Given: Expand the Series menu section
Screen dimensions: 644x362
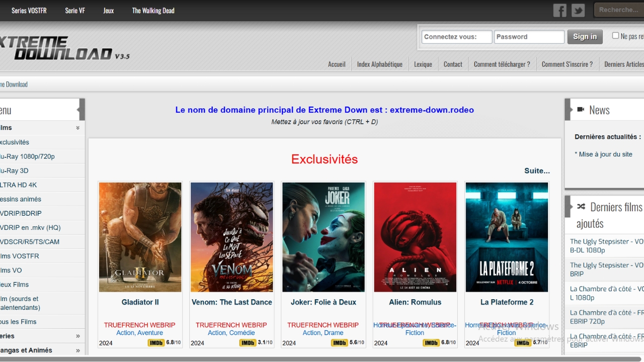Looking at the screenshot, I should (x=77, y=336).
